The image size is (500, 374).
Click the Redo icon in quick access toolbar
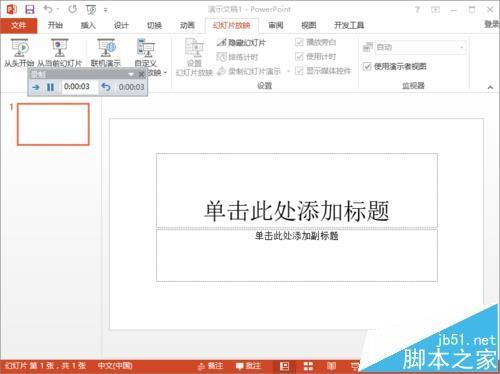[x=72, y=9]
